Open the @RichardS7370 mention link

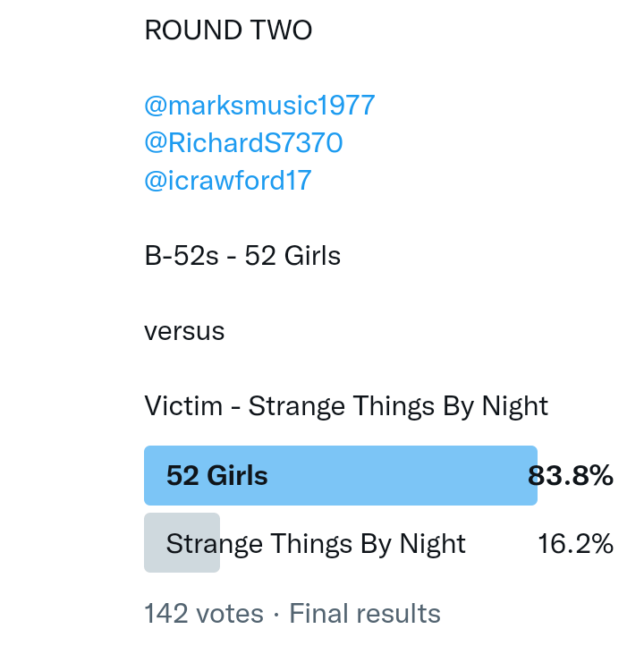coord(243,143)
